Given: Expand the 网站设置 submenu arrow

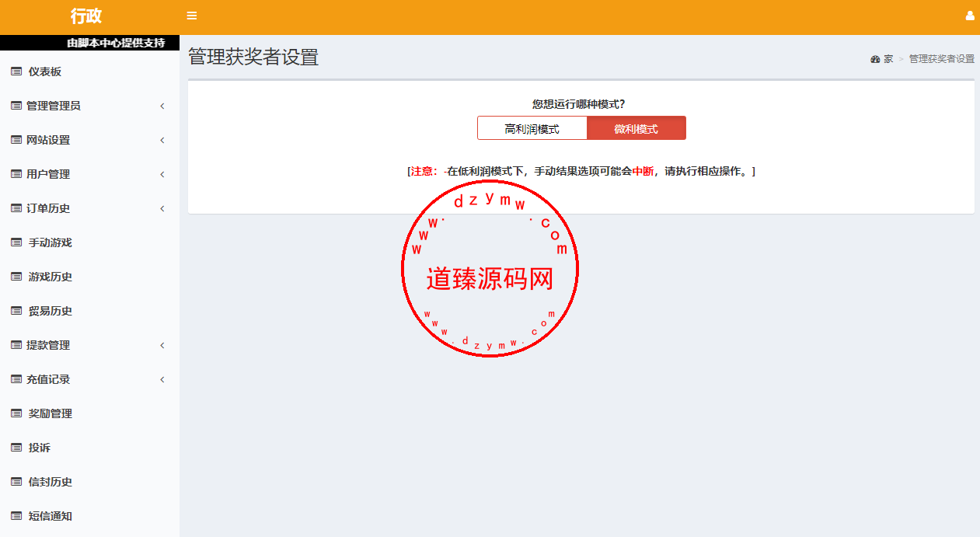Looking at the screenshot, I should (162, 140).
